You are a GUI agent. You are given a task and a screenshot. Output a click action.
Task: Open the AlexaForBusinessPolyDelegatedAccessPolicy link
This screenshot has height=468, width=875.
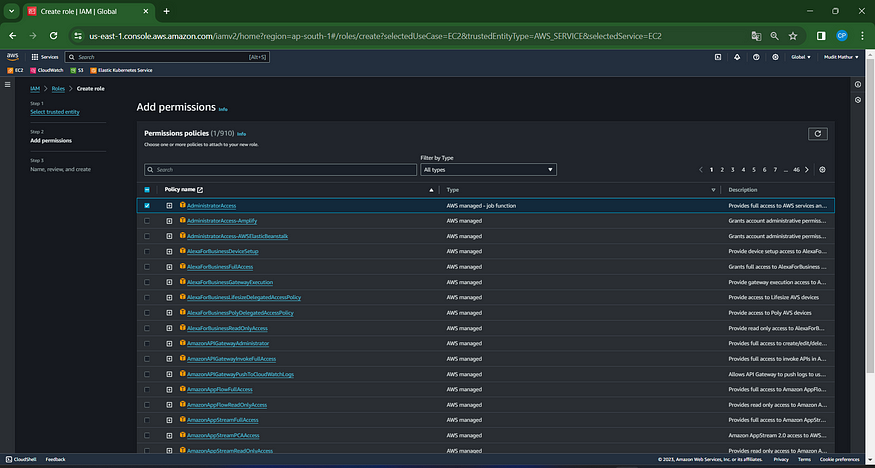click(x=241, y=313)
